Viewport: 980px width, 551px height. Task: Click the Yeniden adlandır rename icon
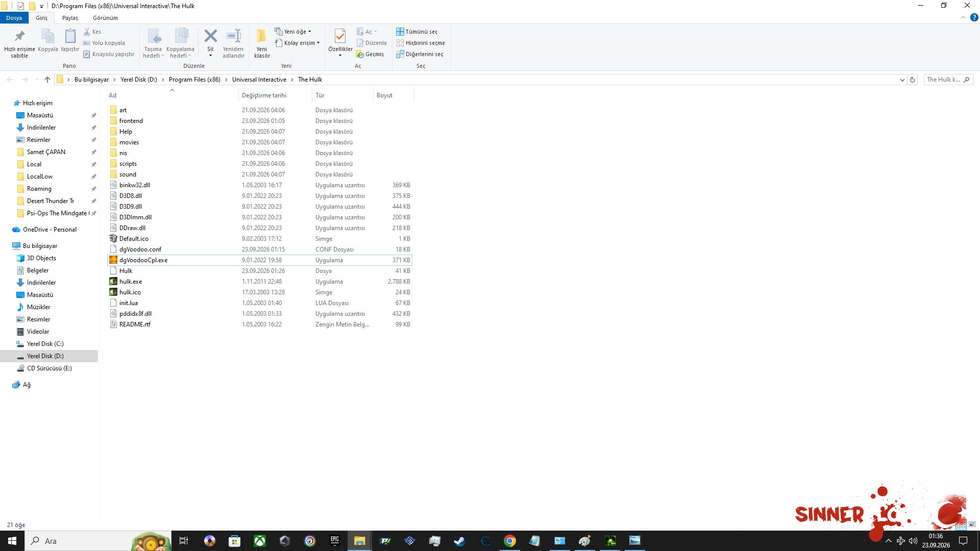coord(234,37)
